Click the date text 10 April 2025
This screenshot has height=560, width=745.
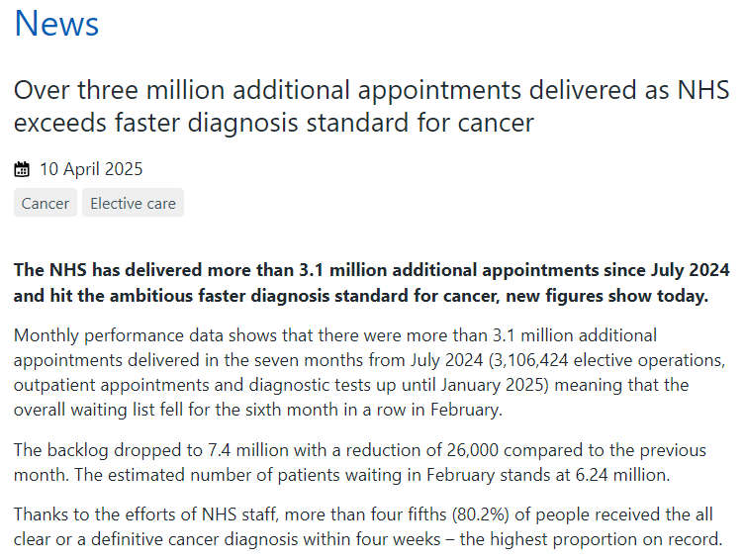(91, 169)
